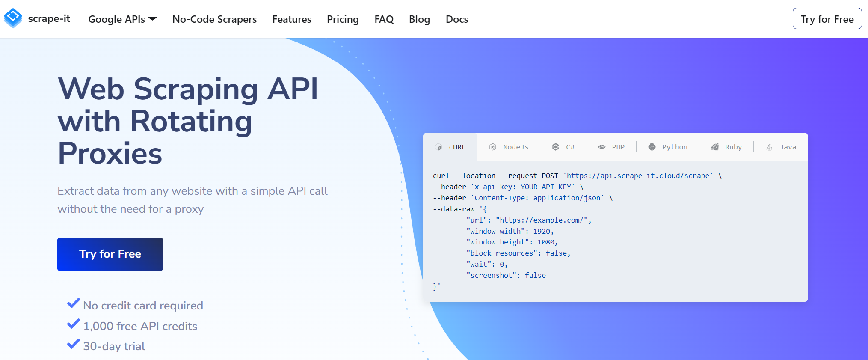Click checkmark beside No credit card required
Image resolution: width=868 pixels, height=360 pixels.
(x=74, y=303)
